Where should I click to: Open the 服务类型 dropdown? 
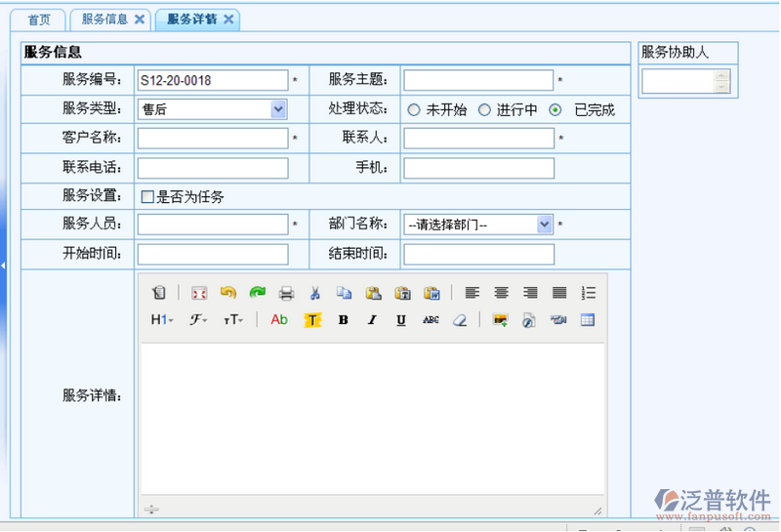point(278,109)
